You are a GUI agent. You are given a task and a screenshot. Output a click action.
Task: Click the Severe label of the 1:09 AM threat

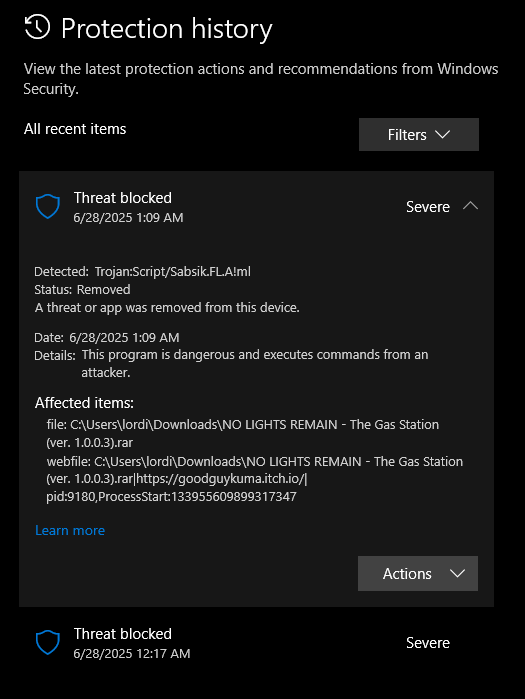[x=428, y=207]
